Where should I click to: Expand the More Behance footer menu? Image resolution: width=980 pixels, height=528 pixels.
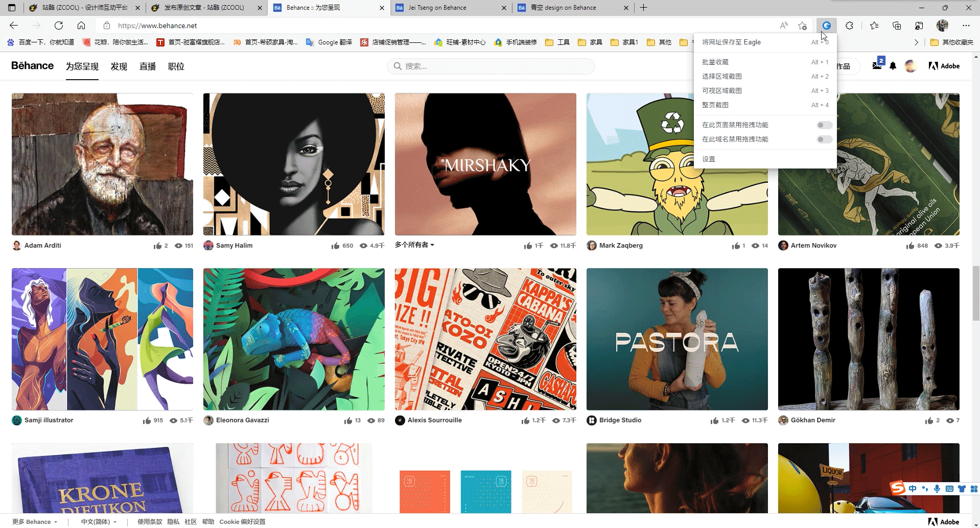(x=35, y=522)
